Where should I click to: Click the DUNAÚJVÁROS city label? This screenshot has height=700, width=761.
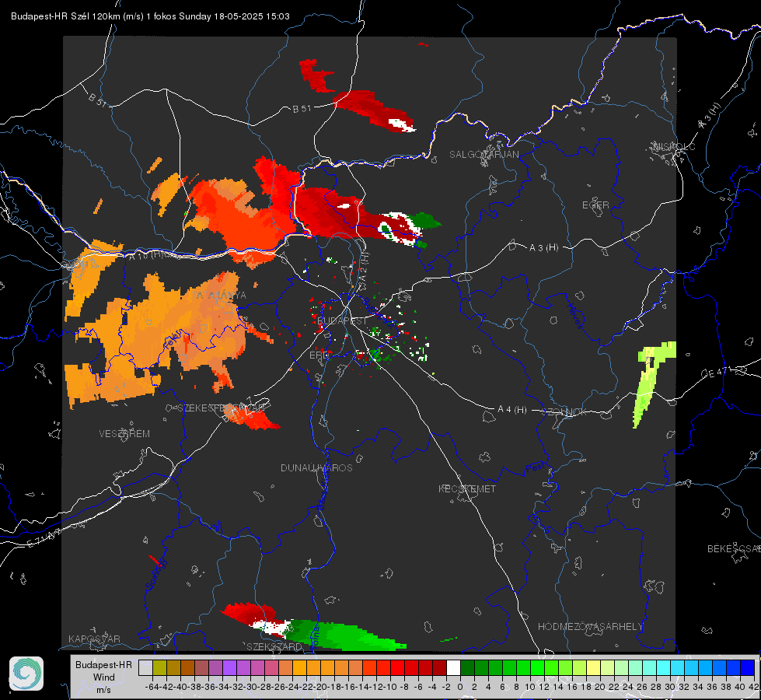(x=316, y=467)
